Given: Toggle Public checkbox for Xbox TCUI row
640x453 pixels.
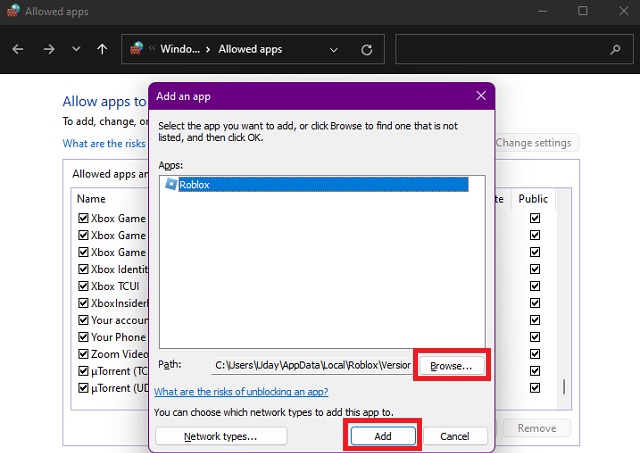Looking at the screenshot, I should [x=535, y=286].
